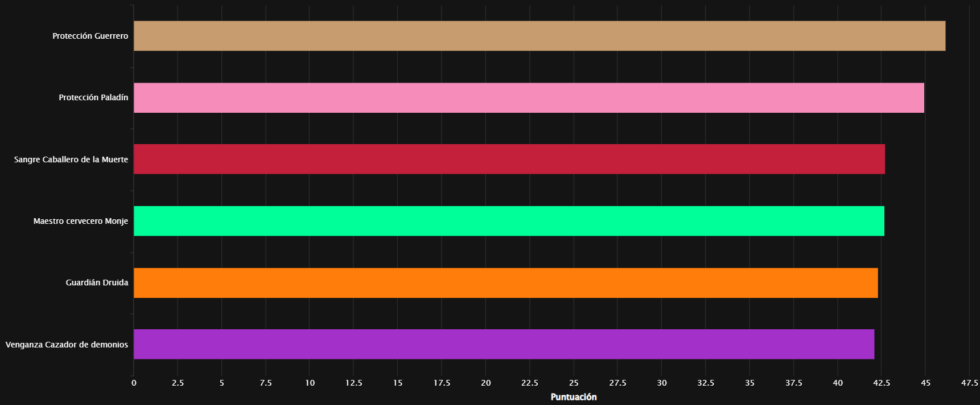Select the 17.5 tick label
980x405 pixels.
click(442, 383)
